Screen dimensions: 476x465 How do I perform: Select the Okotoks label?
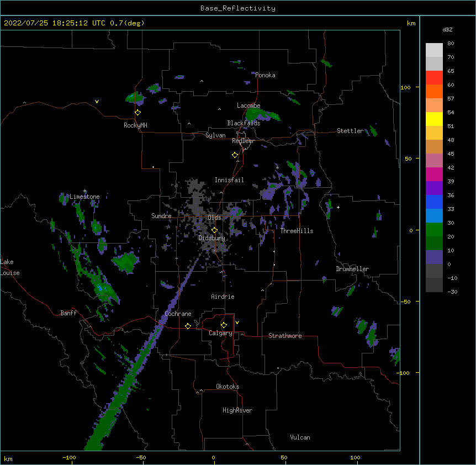(x=228, y=387)
